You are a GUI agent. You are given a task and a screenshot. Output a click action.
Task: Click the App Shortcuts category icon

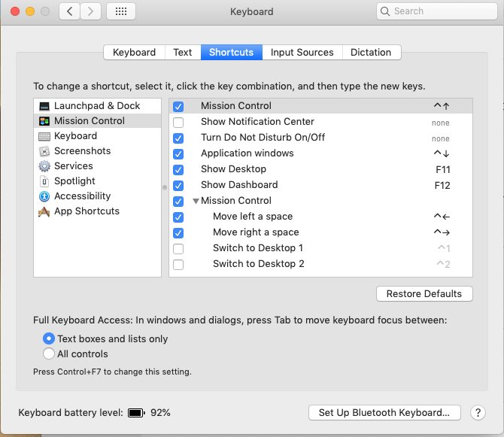pyautogui.click(x=44, y=211)
